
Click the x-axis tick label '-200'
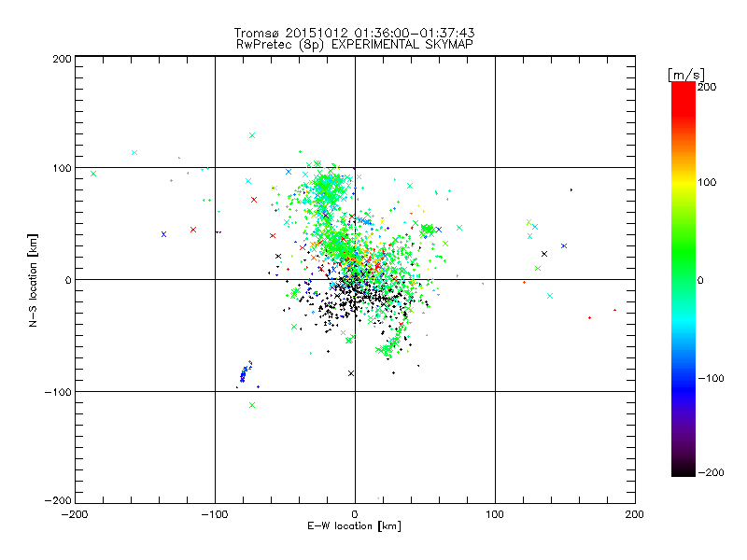75,514
